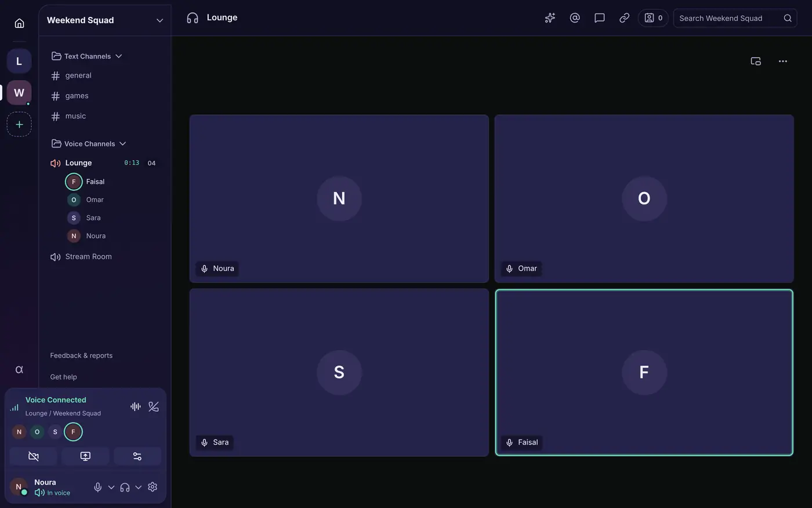This screenshot has width=812, height=508.
Task: Open voice settings sliders button
Action: [137, 456]
